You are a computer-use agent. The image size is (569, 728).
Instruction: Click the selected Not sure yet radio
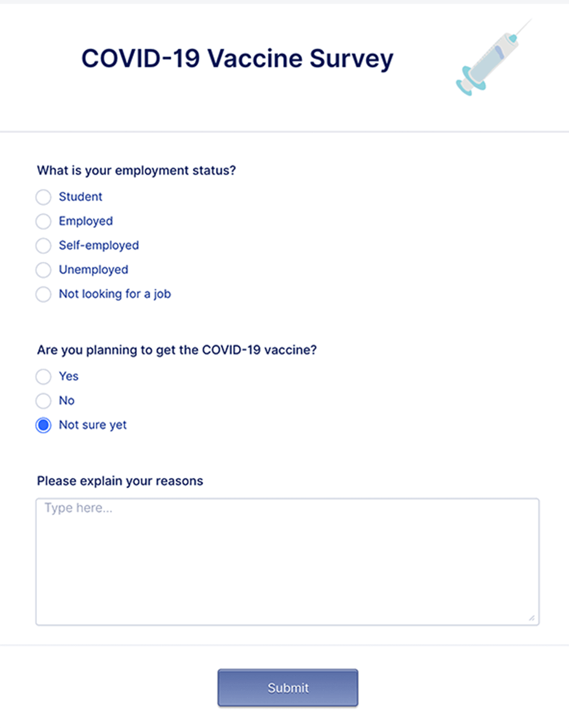43,425
